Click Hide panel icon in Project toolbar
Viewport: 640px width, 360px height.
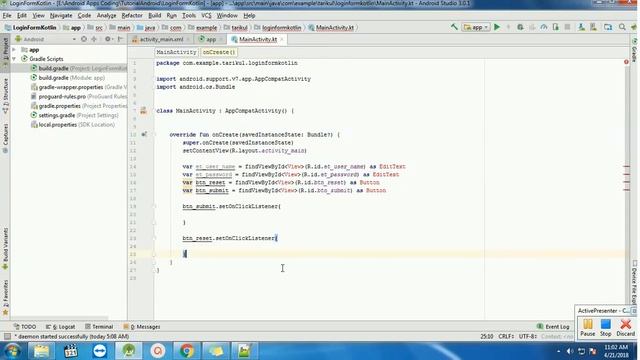(120, 39)
